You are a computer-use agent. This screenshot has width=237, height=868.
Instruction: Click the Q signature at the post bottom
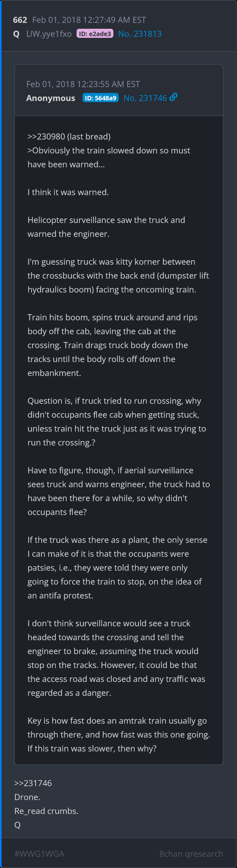[17, 824]
